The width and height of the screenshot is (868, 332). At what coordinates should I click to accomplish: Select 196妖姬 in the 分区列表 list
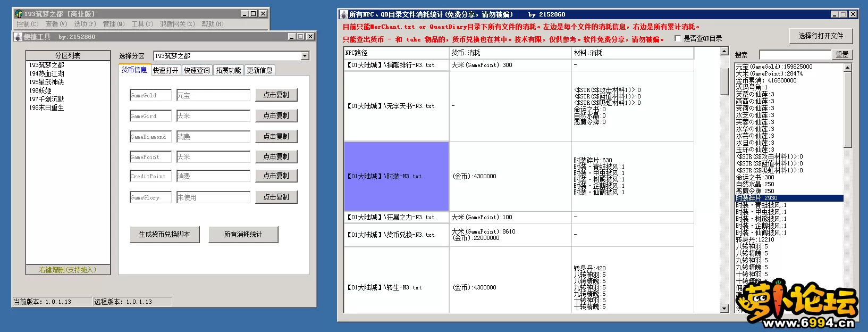pos(68,90)
